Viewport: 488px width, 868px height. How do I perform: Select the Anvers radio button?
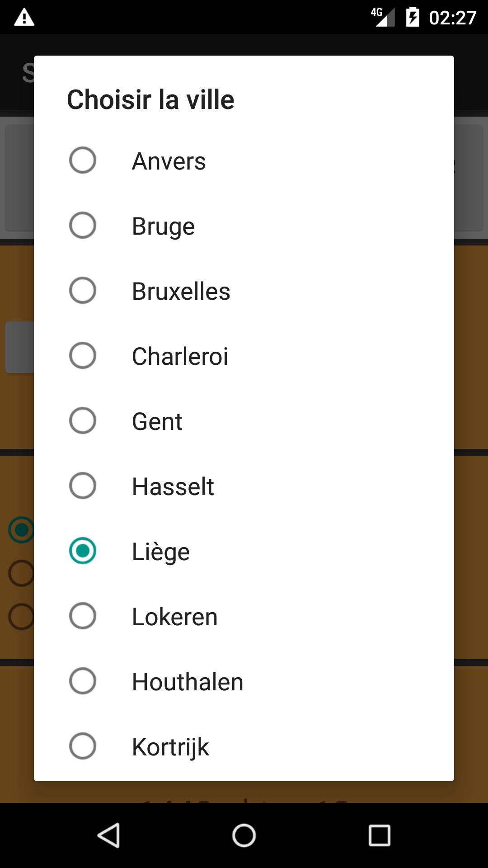[x=83, y=160]
